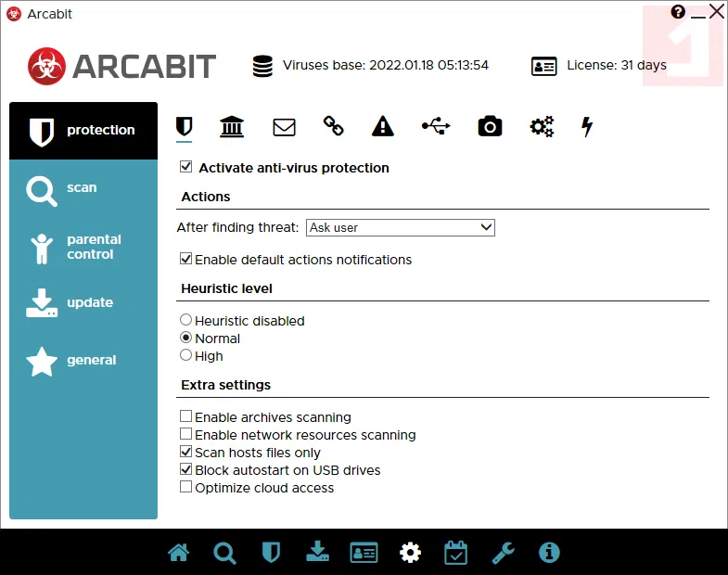Open the shield protection settings tab
The image size is (728, 575).
[x=185, y=126]
